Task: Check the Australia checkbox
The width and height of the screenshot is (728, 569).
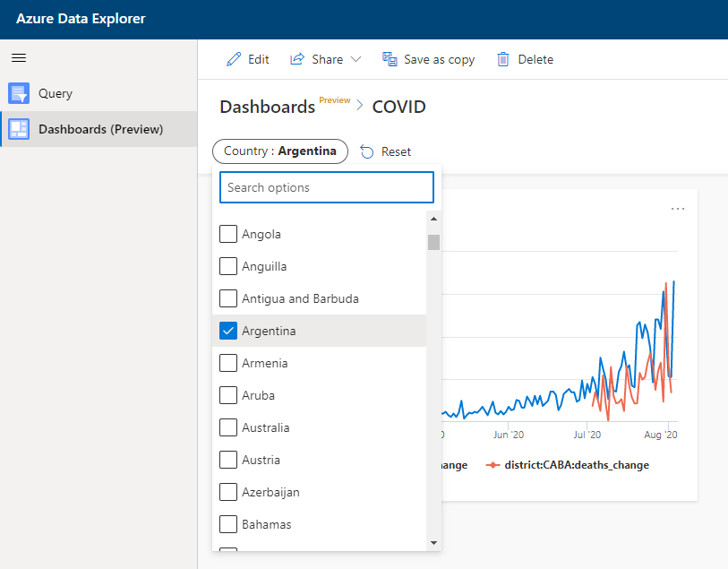Action: click(x=228, y=427)
